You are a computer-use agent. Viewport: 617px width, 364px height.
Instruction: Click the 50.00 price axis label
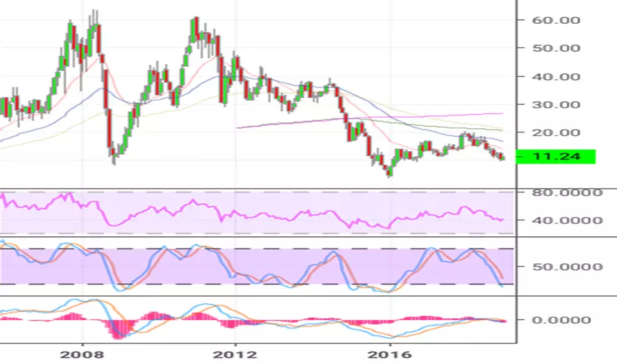(x=556, y=48)
